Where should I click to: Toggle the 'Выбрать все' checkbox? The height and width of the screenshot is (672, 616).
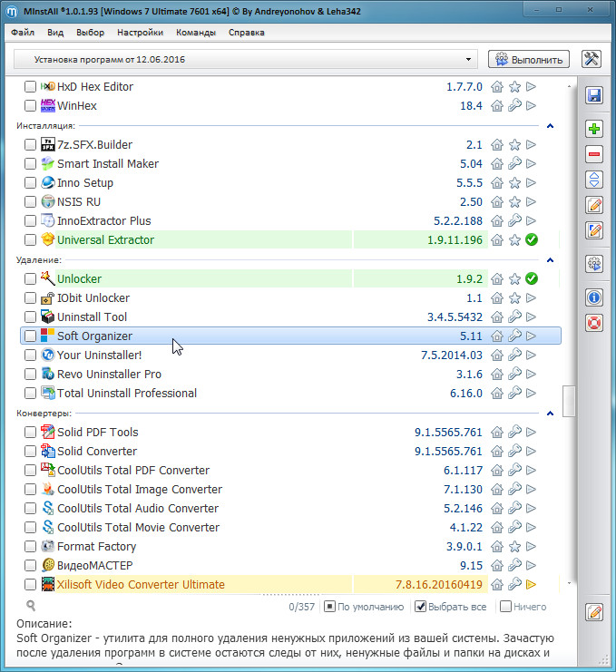pos(420,607)
